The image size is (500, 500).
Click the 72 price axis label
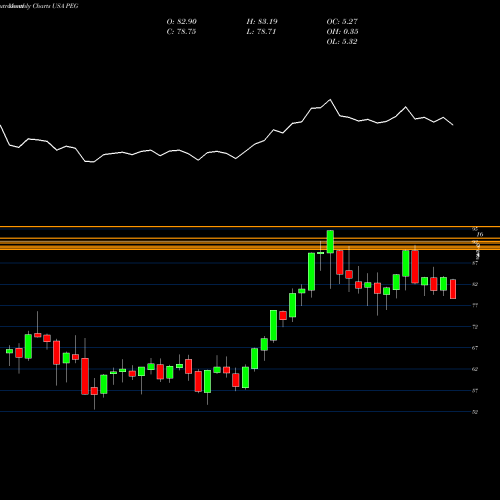[x=475, y=327]
